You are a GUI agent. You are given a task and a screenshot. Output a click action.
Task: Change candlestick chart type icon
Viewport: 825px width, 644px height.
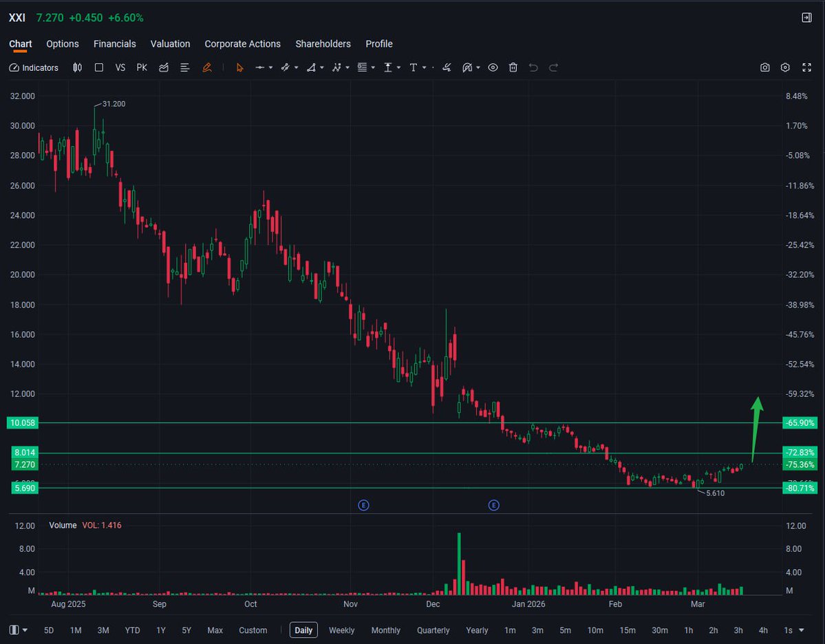click(x=77, y=67)
